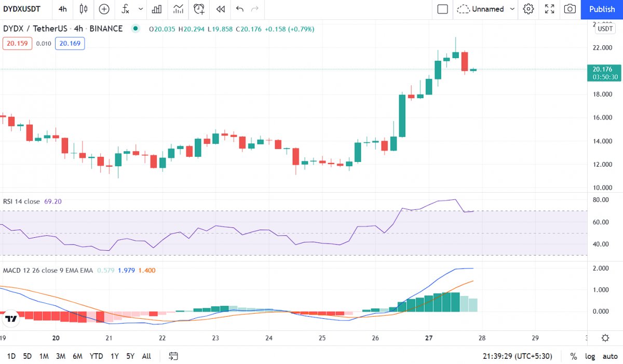
Task: Open the go to date calendar icon
Action: [x=173, y=356]
